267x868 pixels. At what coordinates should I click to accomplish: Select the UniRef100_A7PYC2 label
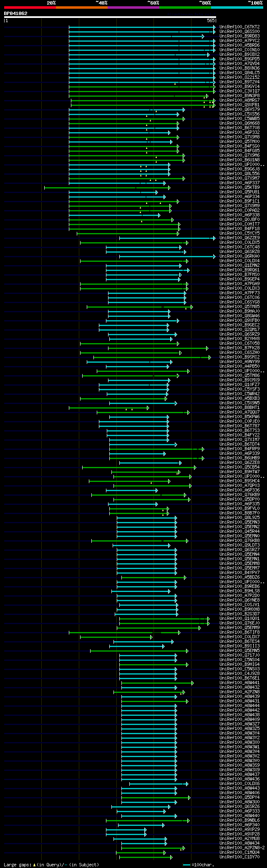239,40
